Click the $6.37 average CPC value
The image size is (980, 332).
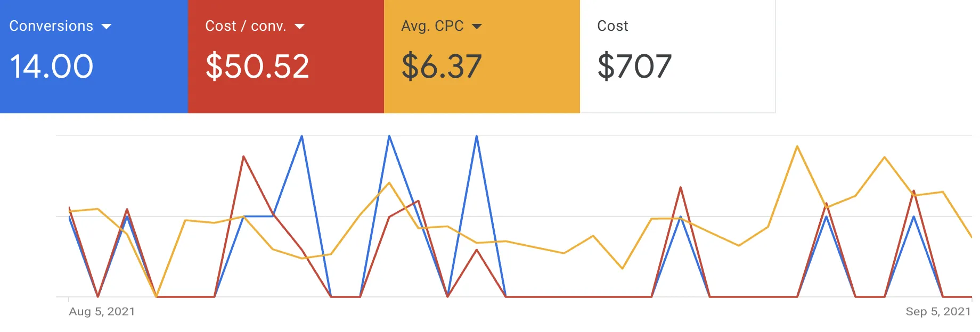pos(442,67)
